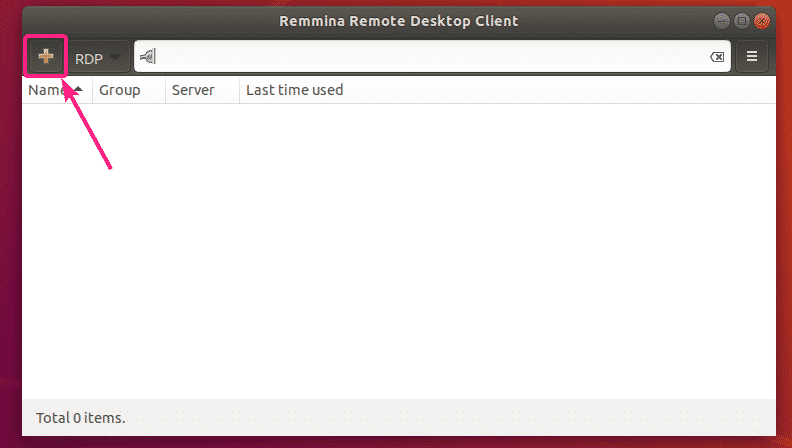Click the blank header space after Last time used
The image size is (792, 448).
(x=560, y=90)
